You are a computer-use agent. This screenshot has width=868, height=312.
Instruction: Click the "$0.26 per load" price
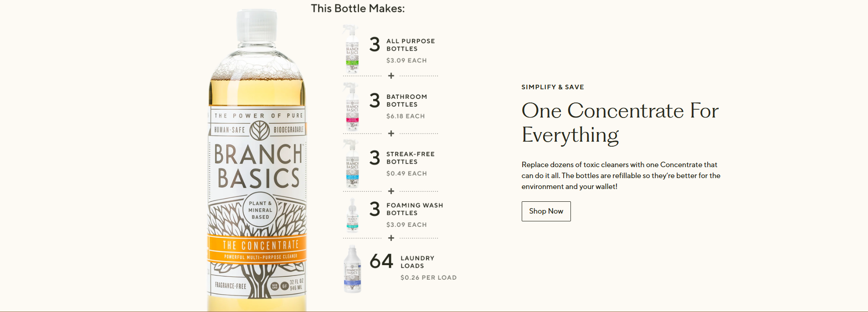tap(428, 277)
